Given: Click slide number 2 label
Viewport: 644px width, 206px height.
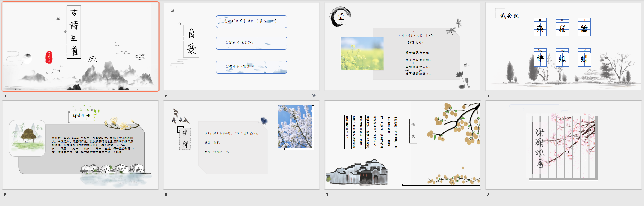Looking at the screenshot, I should click(166, 96).
